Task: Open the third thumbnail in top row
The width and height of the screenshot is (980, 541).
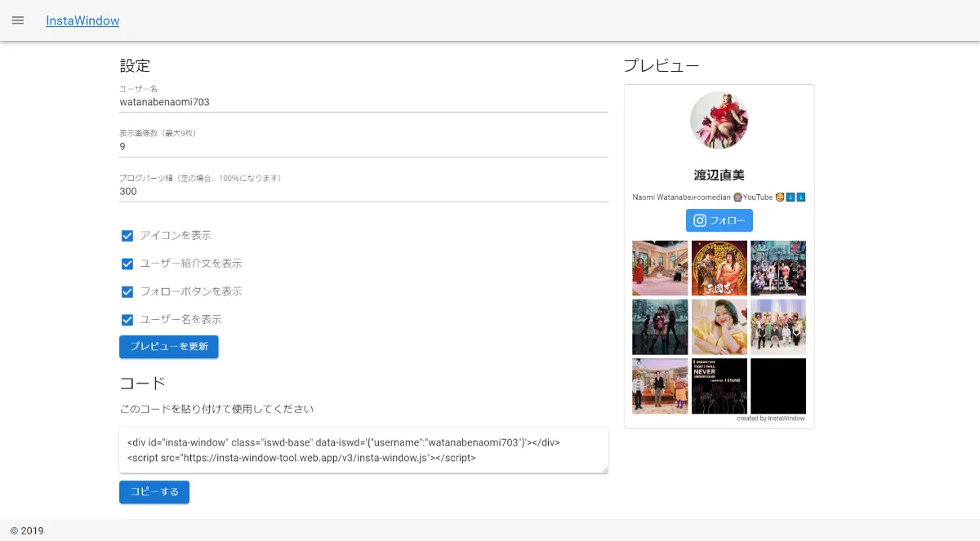Action: (x=778, y=268)
